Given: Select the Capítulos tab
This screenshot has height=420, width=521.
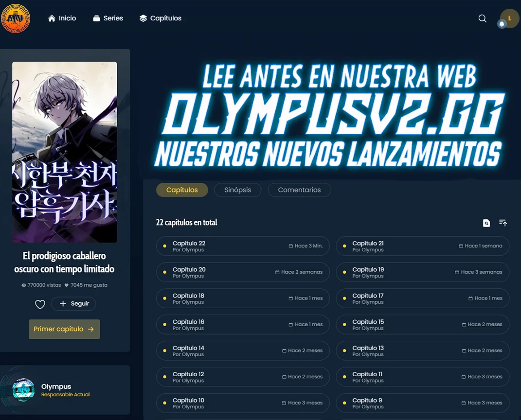Looking at the screenshot, I should [182, 190].
